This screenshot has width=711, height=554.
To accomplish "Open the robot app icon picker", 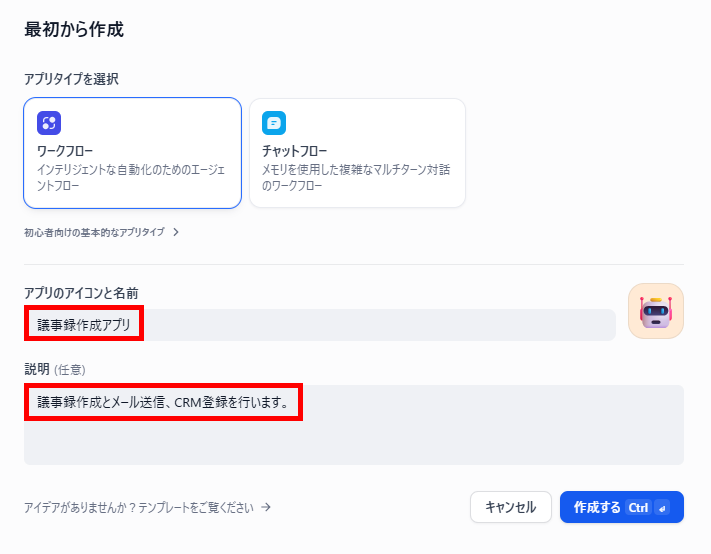I will tap(656, 311).
